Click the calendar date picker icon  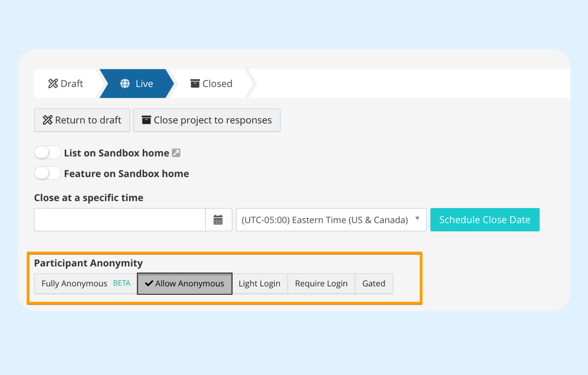tap(218, 220)
